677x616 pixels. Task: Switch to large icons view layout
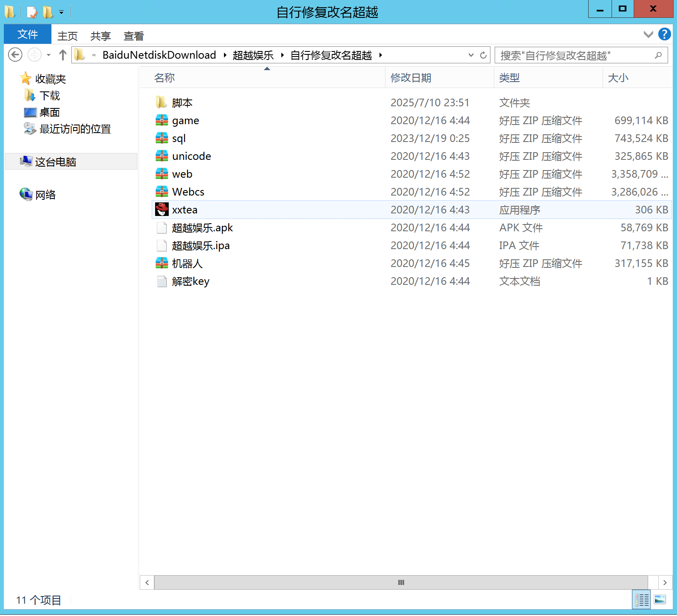tap(660, 600)
